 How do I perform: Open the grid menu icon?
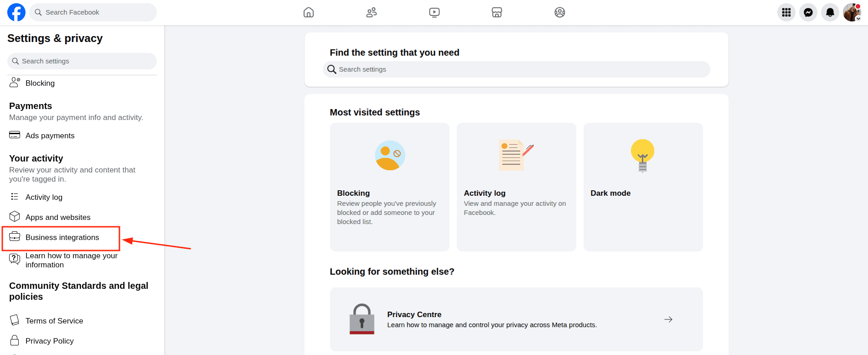pos(786,12)
